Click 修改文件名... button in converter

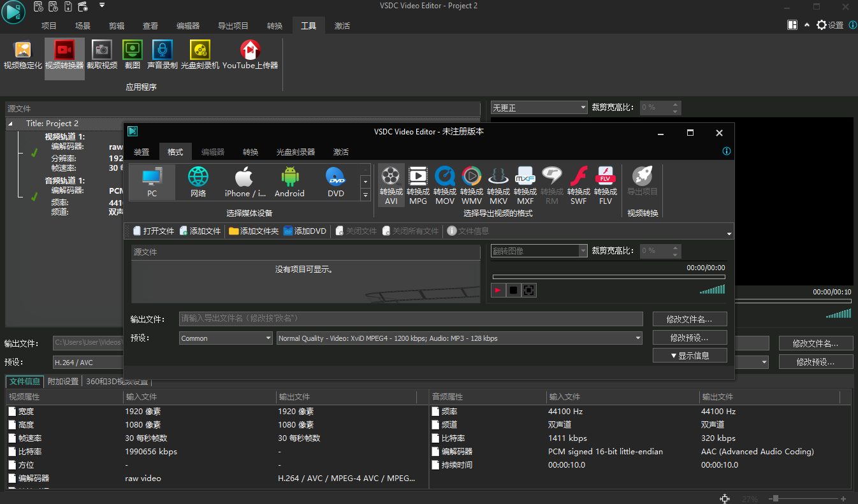(690, 319)
